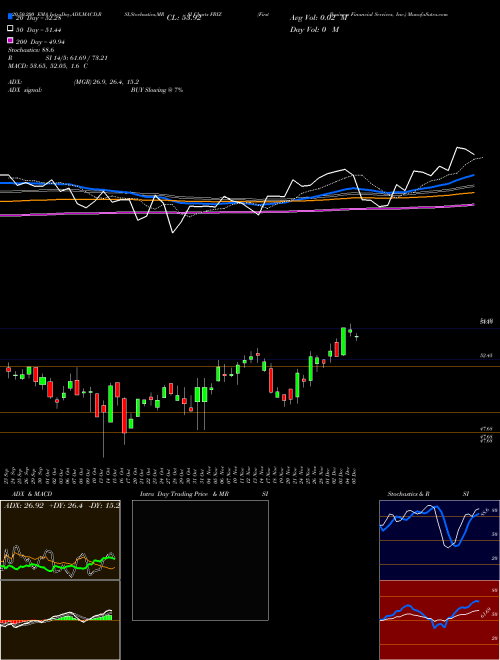This screenshot has height=660, width=500.
Task: Click the 'ADX: 26.92 +DY: 26.4 -DY: 15.2' header
Action: pyautogui.click(x=61, y=505)
